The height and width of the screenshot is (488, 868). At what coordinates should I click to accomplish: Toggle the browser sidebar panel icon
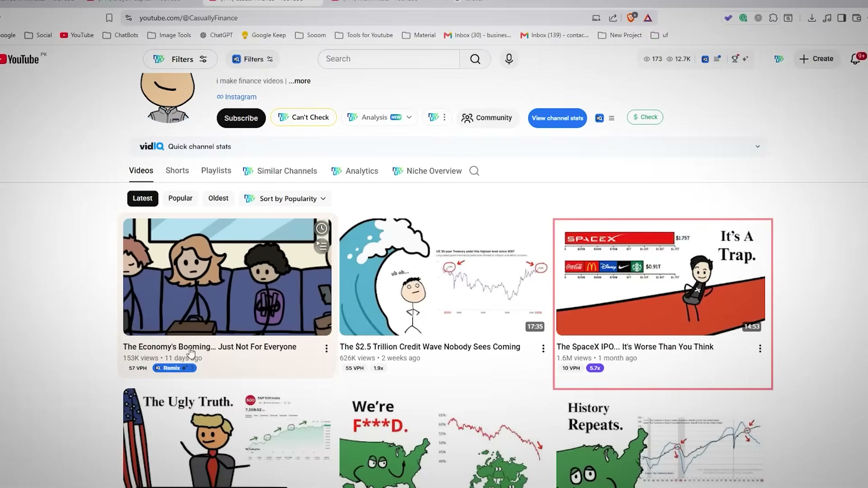[842, 18]
